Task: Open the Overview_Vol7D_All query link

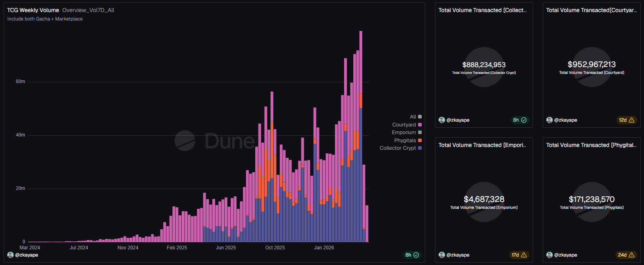Action: [88, 10]
